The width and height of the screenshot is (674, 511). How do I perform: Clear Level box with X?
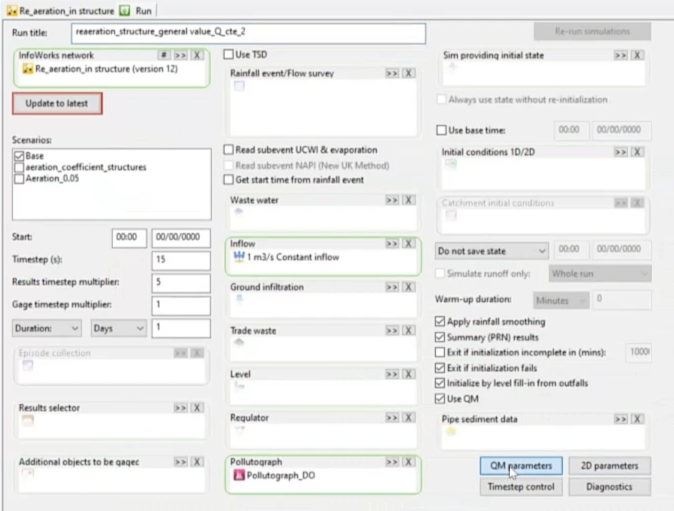408,374
